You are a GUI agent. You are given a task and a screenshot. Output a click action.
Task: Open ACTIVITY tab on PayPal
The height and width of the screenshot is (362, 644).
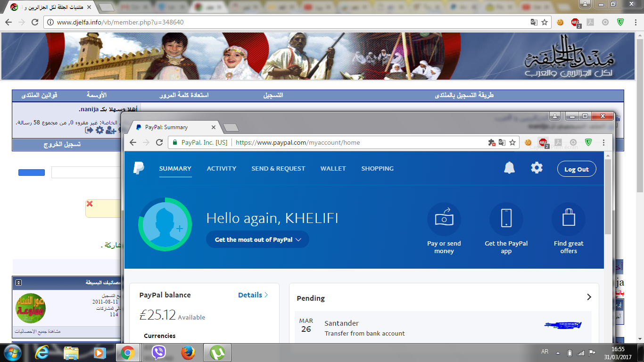[222, 168]
